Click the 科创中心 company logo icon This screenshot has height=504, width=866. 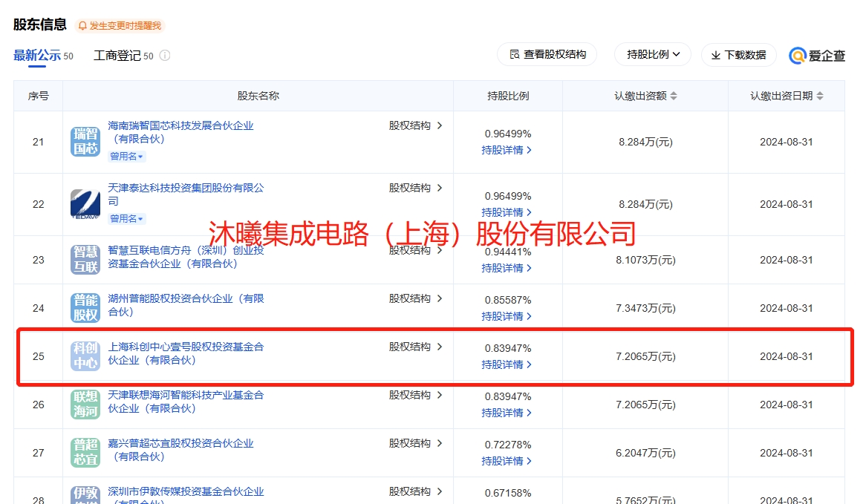[85, 356]
